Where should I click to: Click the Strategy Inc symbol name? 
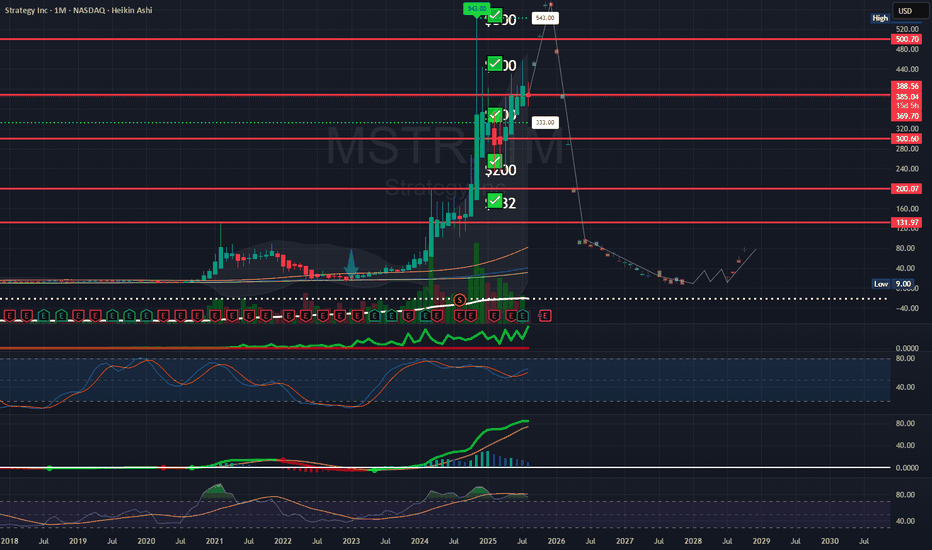pos(26,10)
